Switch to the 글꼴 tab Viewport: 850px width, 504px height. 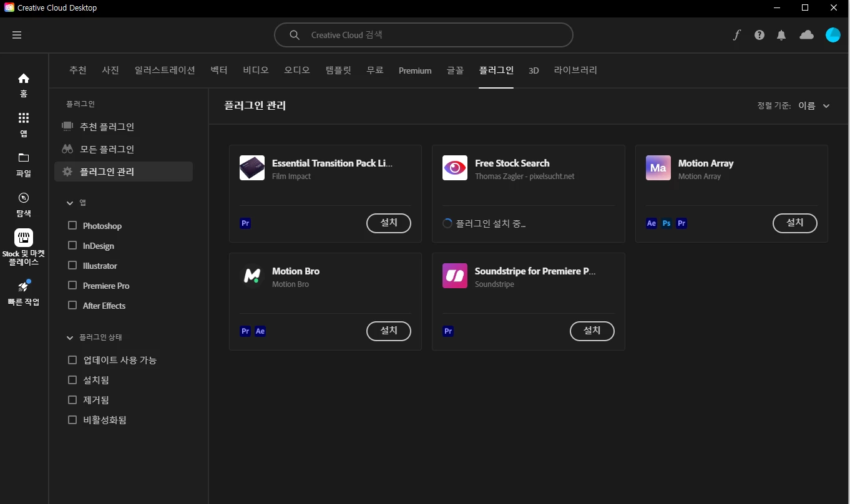(455, 70)
